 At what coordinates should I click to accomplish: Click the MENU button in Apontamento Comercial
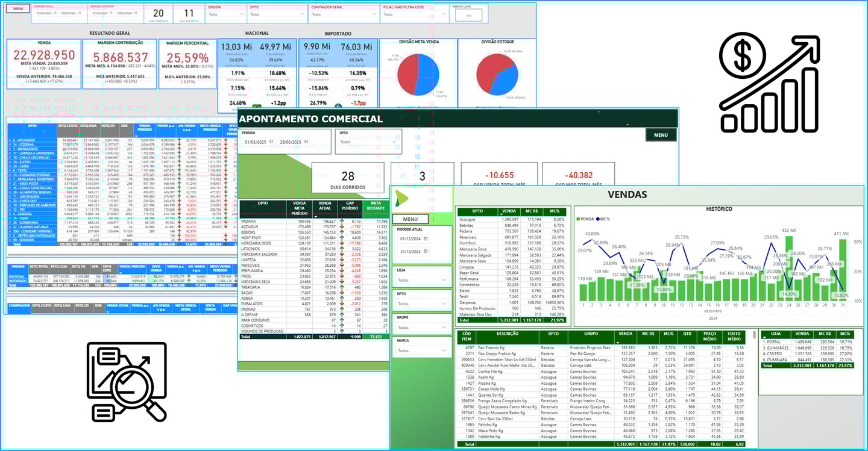point(661,135)
